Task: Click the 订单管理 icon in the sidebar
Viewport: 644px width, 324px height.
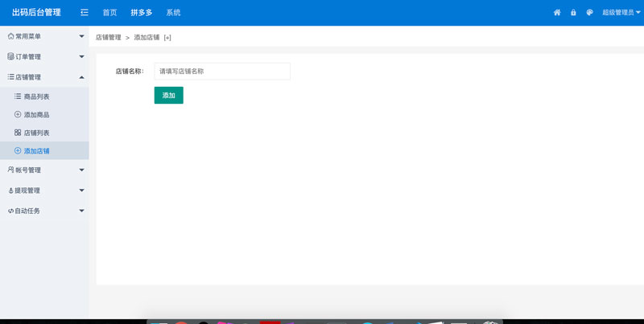Action: click(x=10, y=56)
